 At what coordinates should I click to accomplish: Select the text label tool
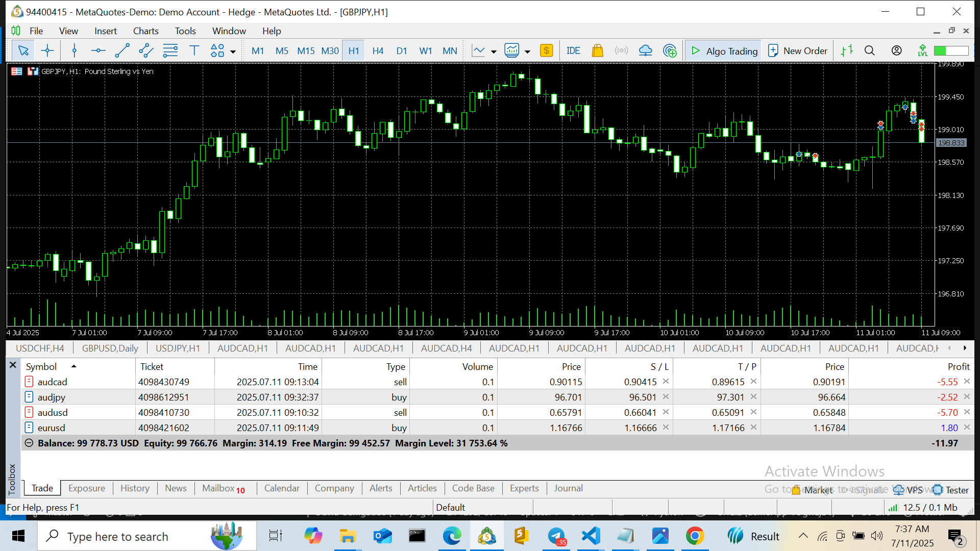click(194, 51)
